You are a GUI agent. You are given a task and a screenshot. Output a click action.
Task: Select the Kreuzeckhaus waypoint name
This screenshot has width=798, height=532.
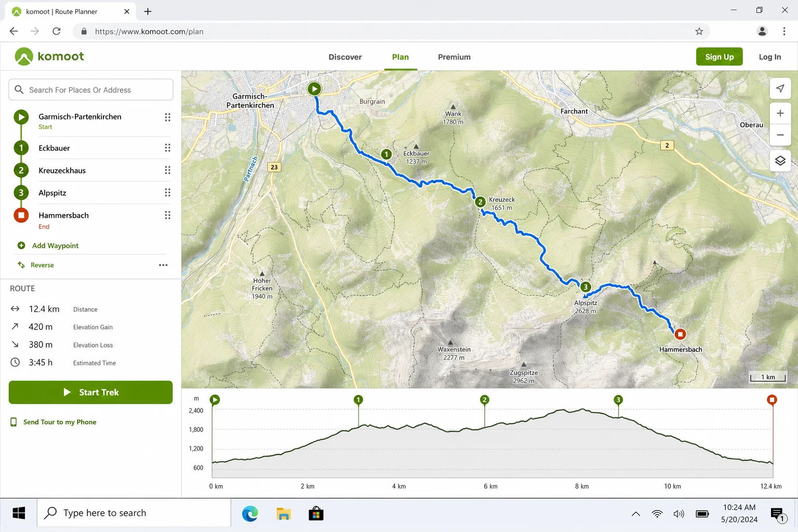click(62, 170)
